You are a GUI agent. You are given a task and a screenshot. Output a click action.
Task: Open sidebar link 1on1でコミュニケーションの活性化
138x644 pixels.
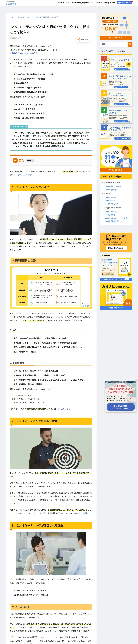point(117,218)
